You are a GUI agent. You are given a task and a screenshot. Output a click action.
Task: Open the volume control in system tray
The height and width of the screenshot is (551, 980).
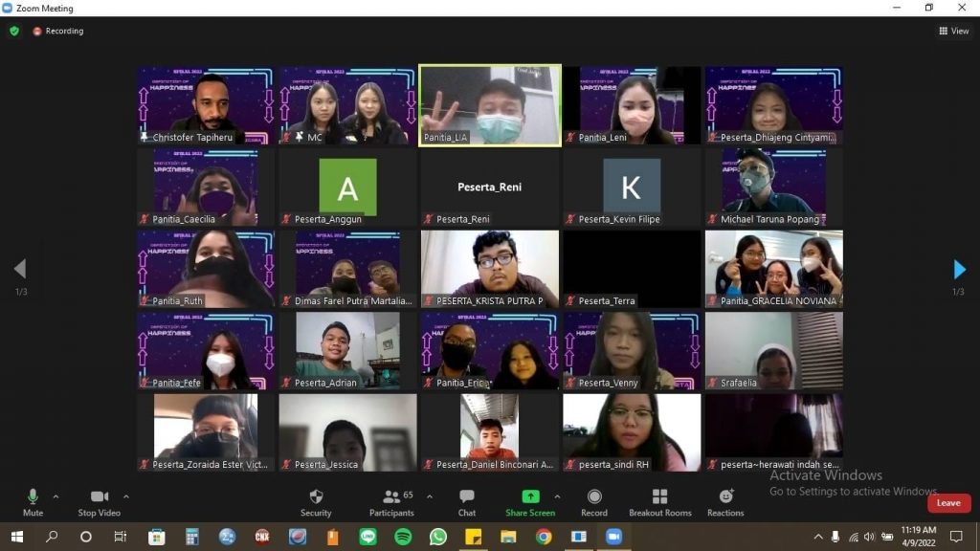[869, 537]
